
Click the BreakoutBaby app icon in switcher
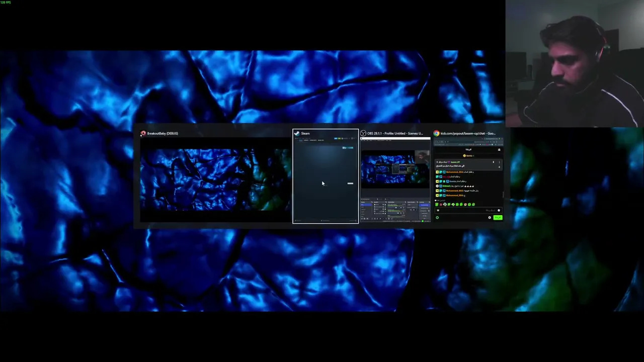(143, 133)
